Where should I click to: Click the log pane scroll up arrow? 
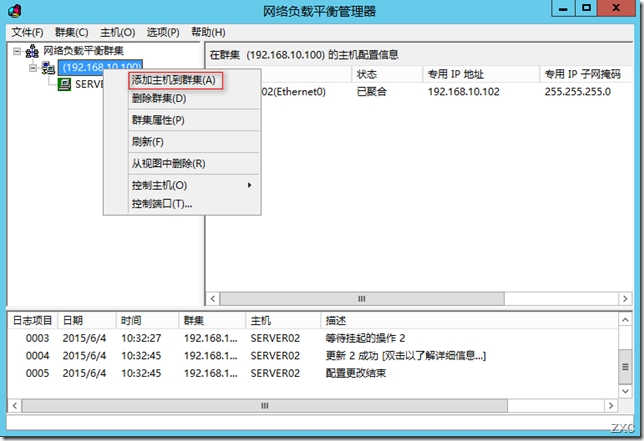tap(625, 320)
